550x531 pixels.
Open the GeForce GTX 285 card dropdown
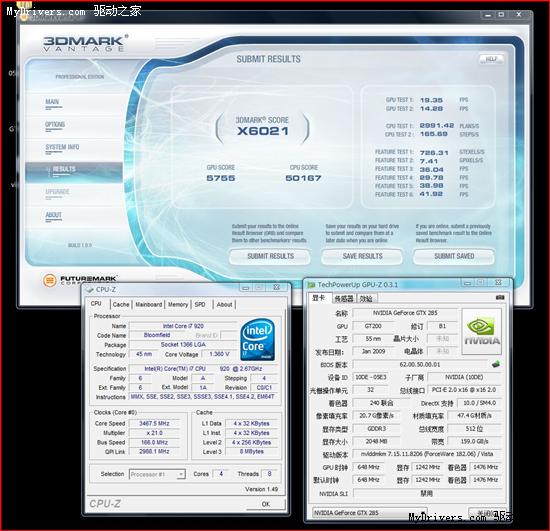(369, 512)
